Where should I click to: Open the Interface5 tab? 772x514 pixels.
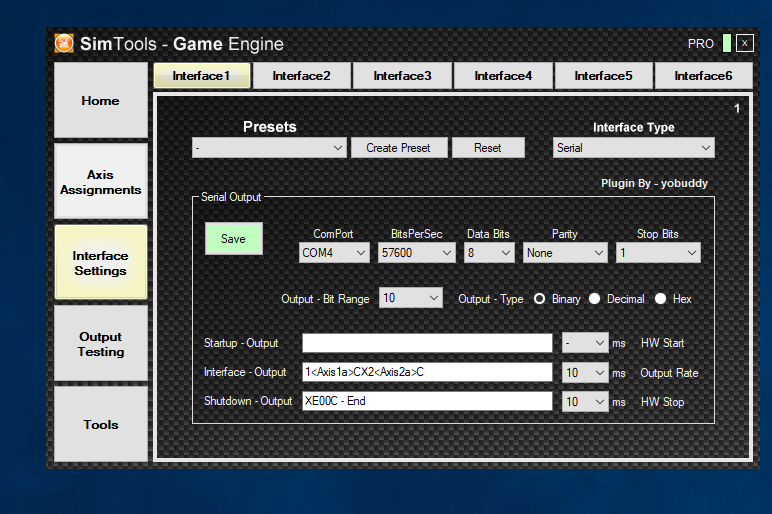[x=603, y=76]
